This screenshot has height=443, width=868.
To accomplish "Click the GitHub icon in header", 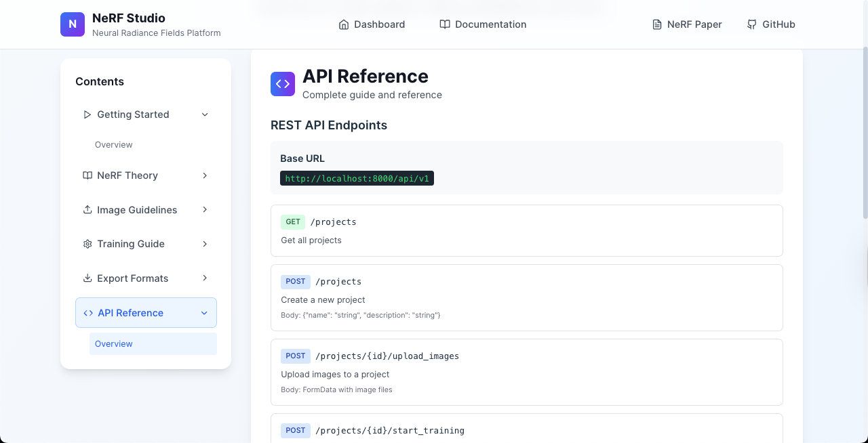I will (751, 24).
